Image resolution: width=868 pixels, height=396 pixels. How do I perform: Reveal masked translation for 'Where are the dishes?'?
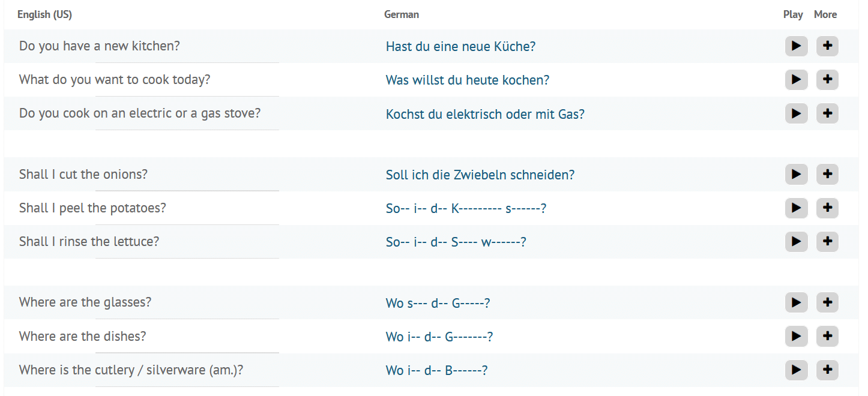439,337
